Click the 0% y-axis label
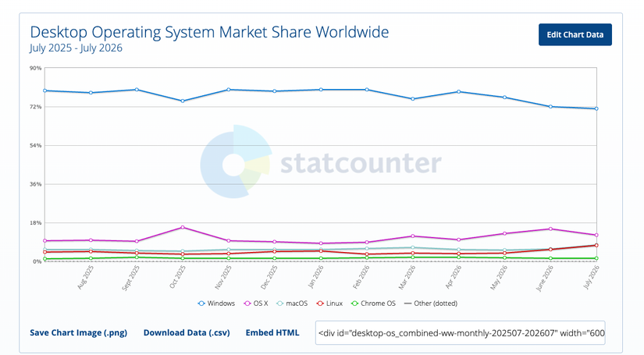The image size is (644, 355). tap(37, 261)
